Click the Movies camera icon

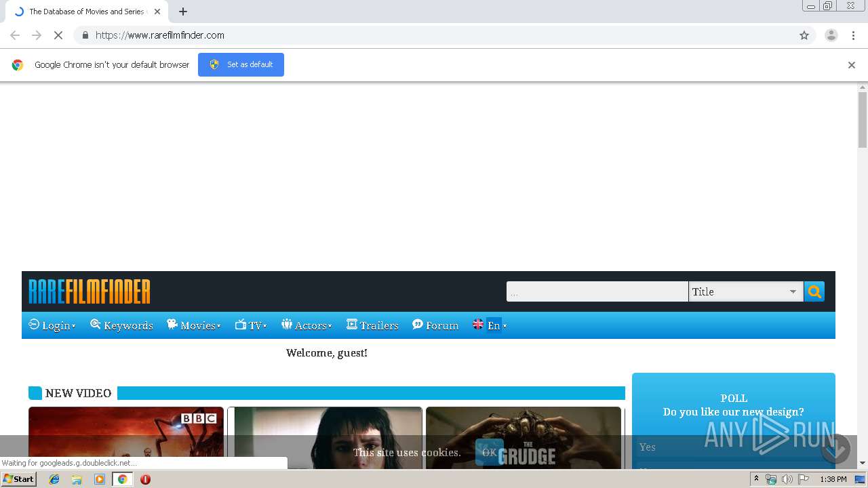pos(172,325)
